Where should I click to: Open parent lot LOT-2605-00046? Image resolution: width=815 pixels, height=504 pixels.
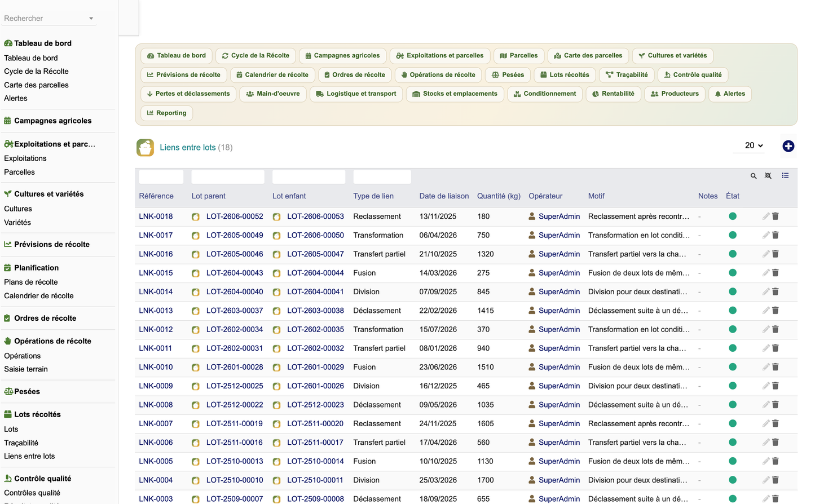pos(235,254)
